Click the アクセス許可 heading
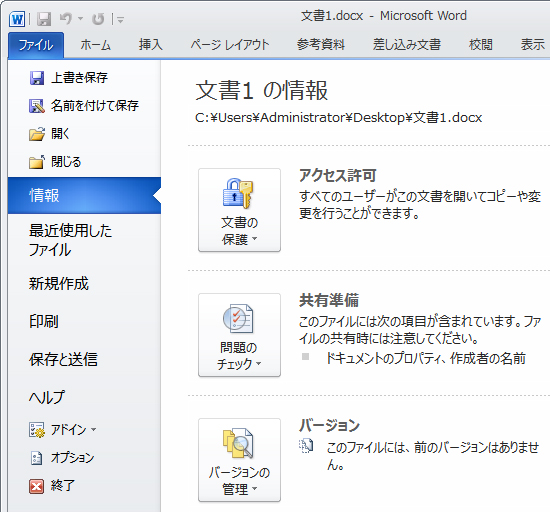The image size is (550, 512). click(x=337, y=175)
